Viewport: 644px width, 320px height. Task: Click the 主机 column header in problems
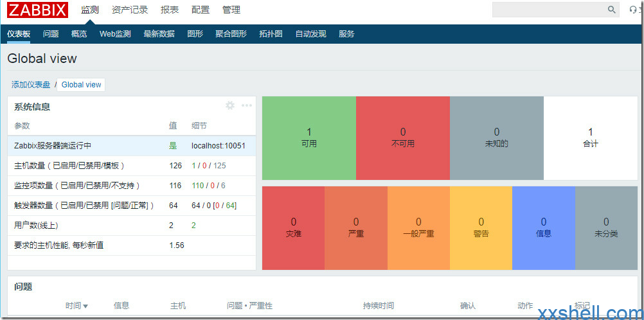pos(178,306)
